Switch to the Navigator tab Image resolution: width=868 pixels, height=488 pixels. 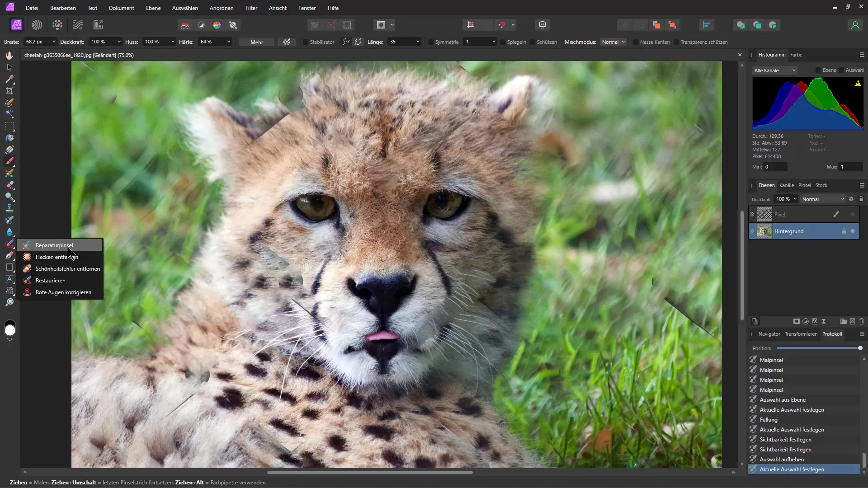[769, 334]
